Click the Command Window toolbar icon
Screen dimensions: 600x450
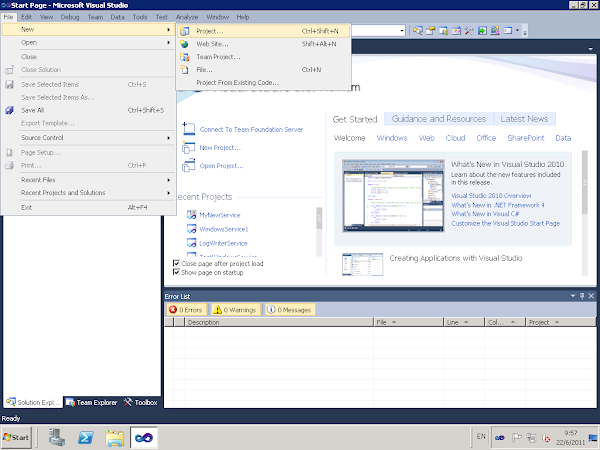point(508,31)
